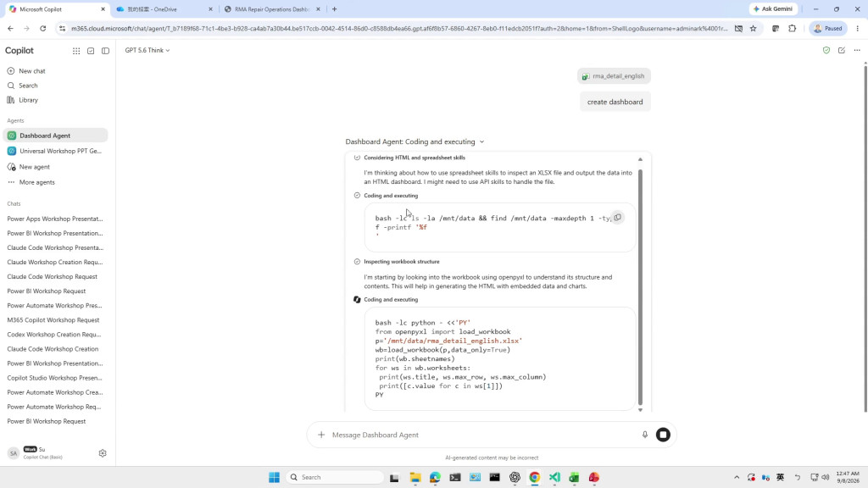The width and height of the screenshot is (868, 488).
Task: Focus the Message Dashboard Agent input
Action: tap(481, 435)
